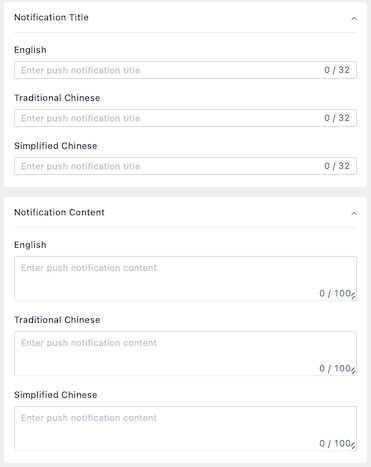Click the Notification Content section header text
Image resolution: width=371 pixels, height=467 pixels.
click(59, 212)
